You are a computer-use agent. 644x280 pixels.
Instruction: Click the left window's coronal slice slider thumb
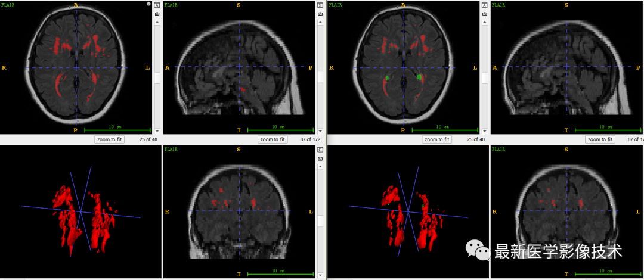tap(320, 221)
